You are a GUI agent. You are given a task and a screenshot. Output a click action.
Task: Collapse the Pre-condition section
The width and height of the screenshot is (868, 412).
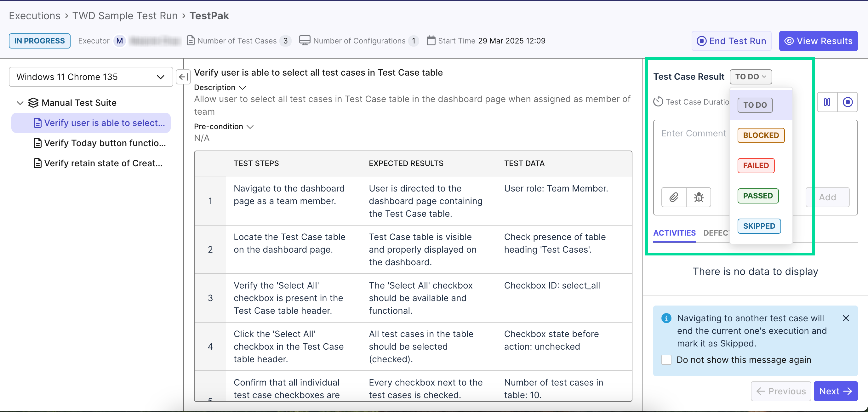tap(250, 127)
